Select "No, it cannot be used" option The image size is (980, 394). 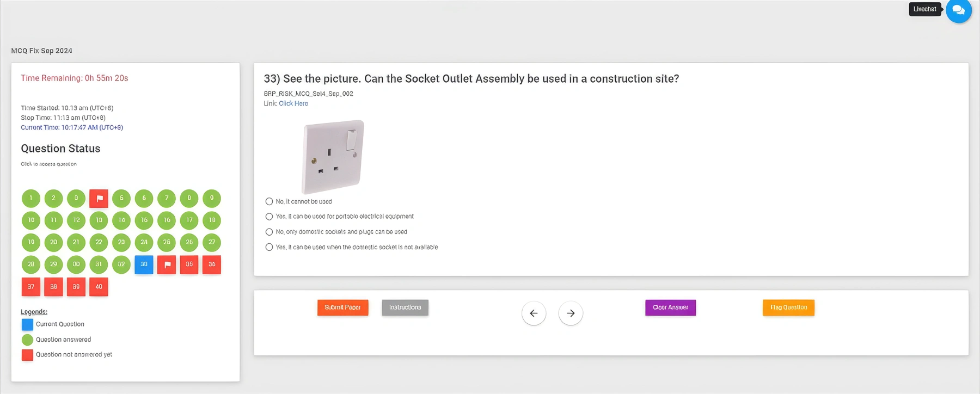[x=269, y=201]
